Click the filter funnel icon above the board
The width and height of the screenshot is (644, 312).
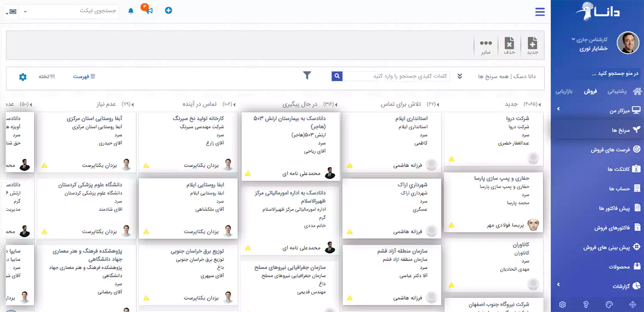pos(307,75)
